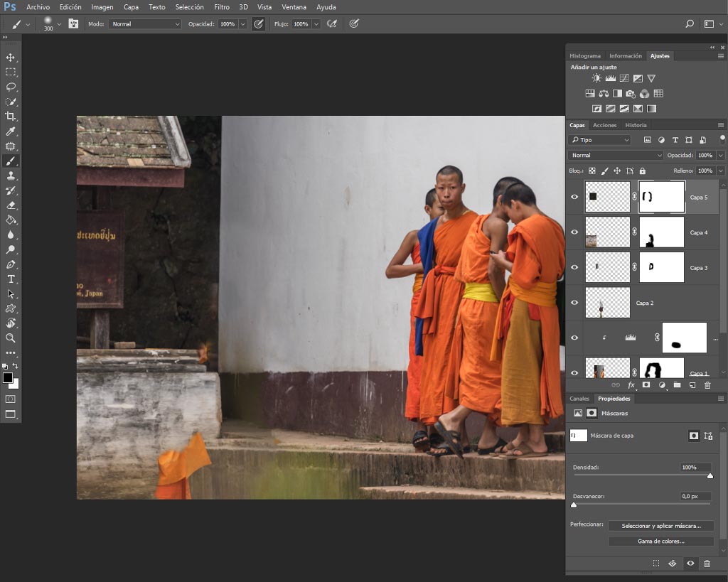Open the brush Opacidad dropdown arrow
This screenshot has width=728, height=582.
point(242,24)
